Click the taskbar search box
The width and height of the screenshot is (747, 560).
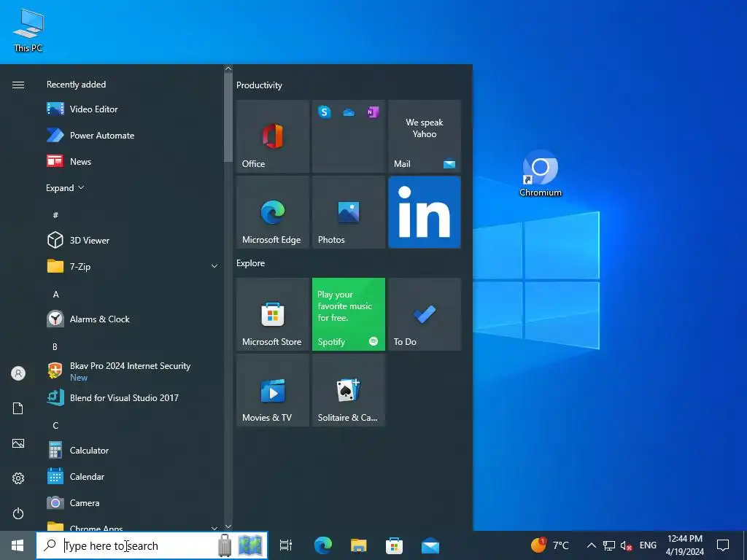click(152, 545)
